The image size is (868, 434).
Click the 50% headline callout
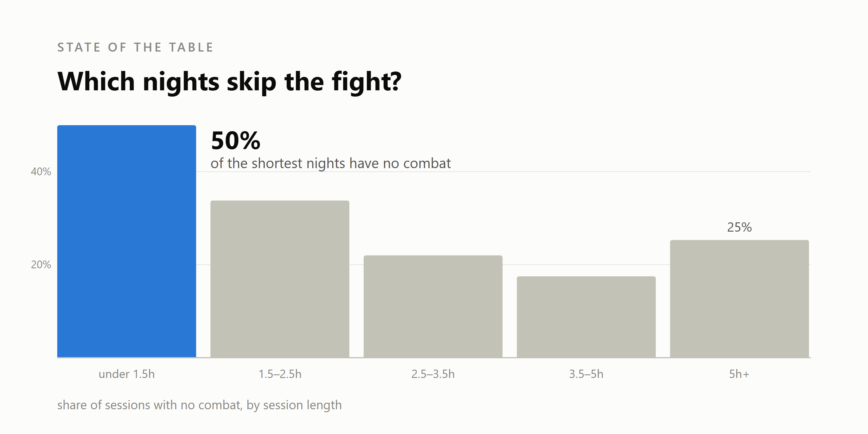tap(235, 140)
